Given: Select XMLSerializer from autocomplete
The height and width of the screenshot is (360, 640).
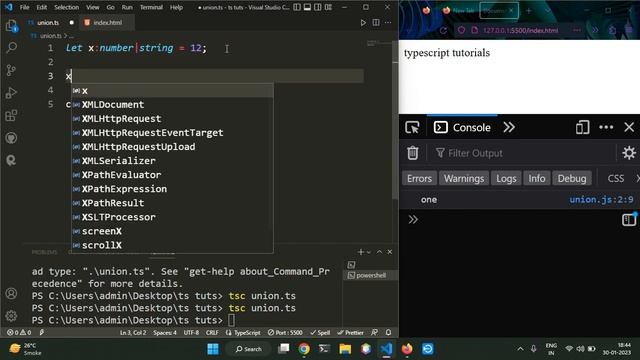Looking at the screenshot, I should coord(172,161).
